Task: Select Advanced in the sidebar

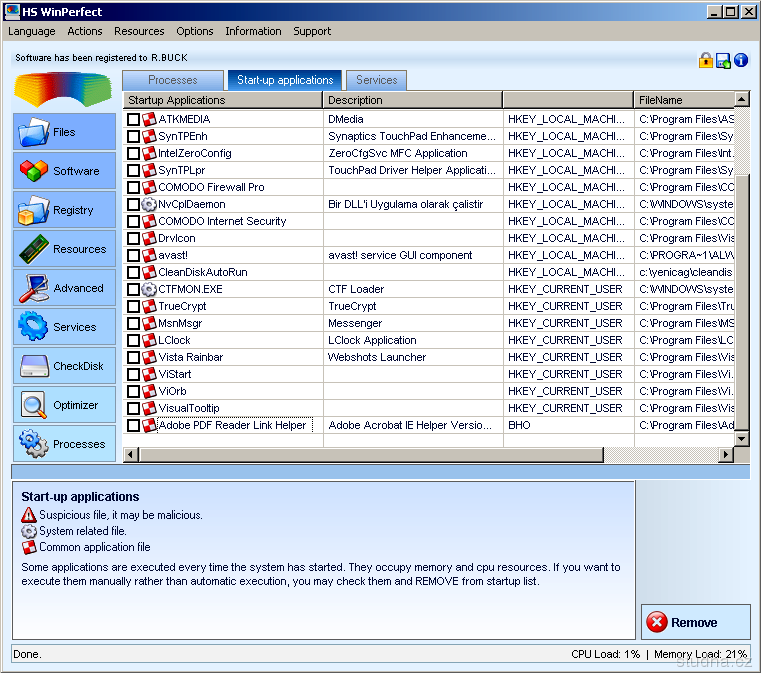Action: coord(64,288)
